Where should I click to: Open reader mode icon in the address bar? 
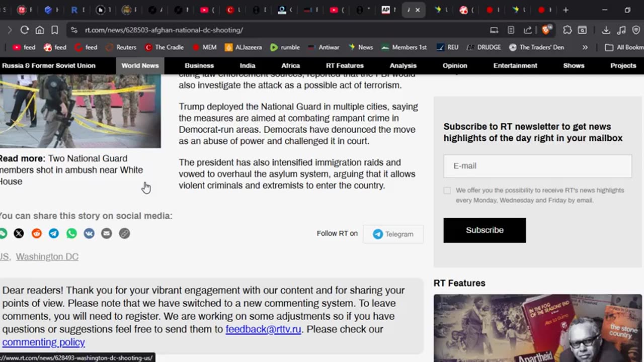pos(511,30)
